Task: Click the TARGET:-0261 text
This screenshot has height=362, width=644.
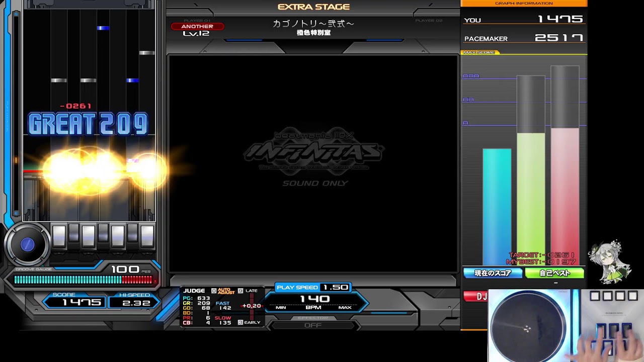Action: point(541,255)
